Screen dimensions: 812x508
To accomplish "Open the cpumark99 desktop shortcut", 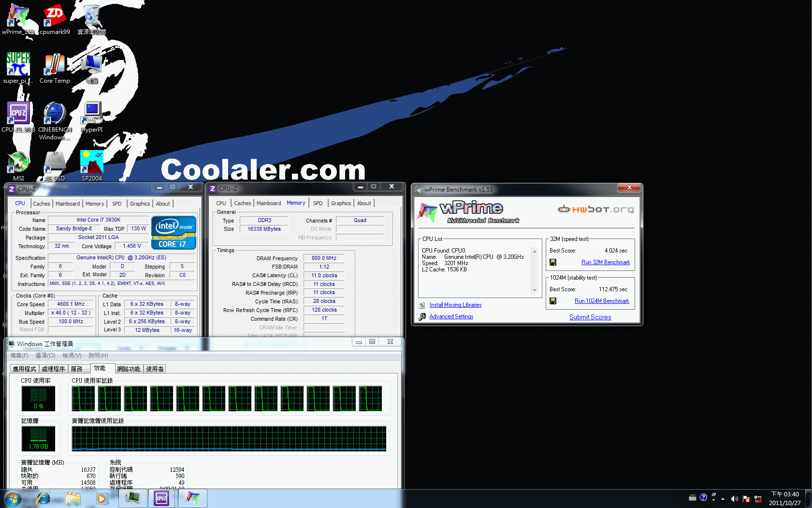I will click(x=55, y=19).
